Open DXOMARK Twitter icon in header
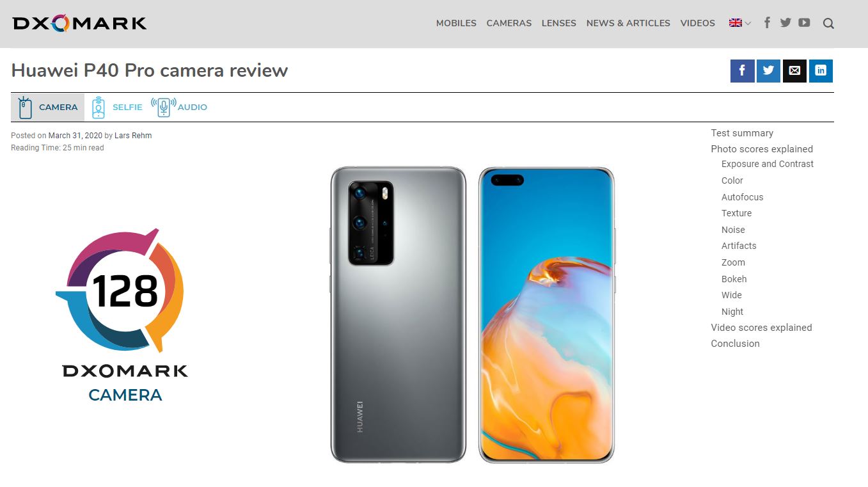 [785, 23]
